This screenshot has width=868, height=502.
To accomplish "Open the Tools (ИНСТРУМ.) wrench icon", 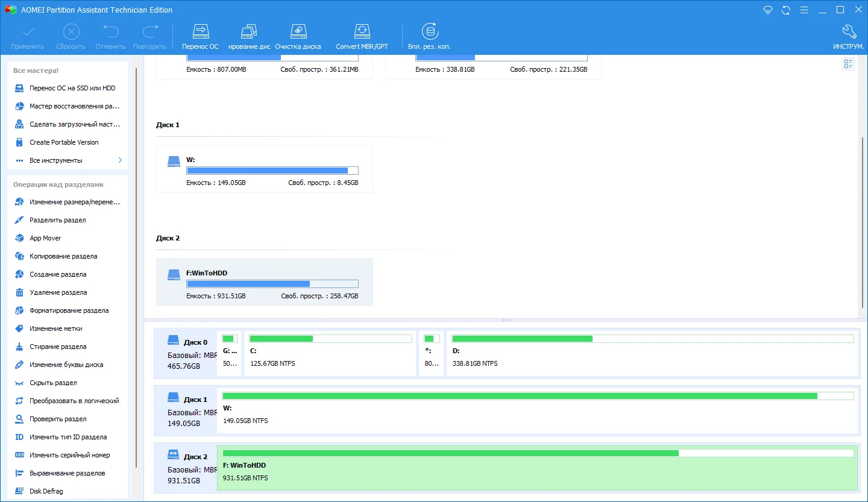I will point(849,37).
